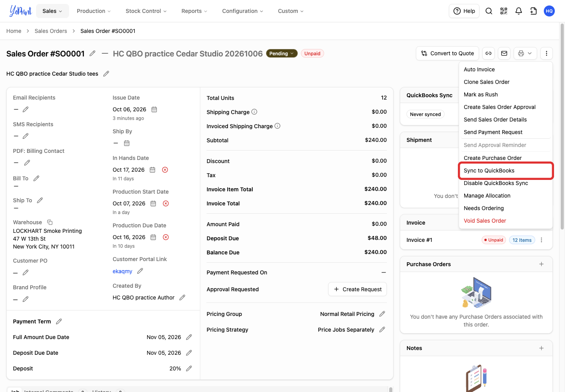Choose Clone Sales Order from menu
The image size is (565, 392).
coord(506,82)
